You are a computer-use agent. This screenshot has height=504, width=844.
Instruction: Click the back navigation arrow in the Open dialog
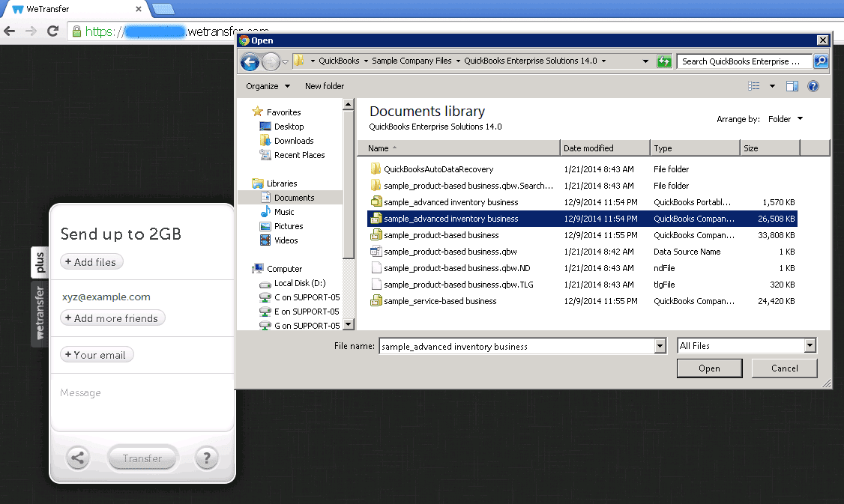pos(250,61)
